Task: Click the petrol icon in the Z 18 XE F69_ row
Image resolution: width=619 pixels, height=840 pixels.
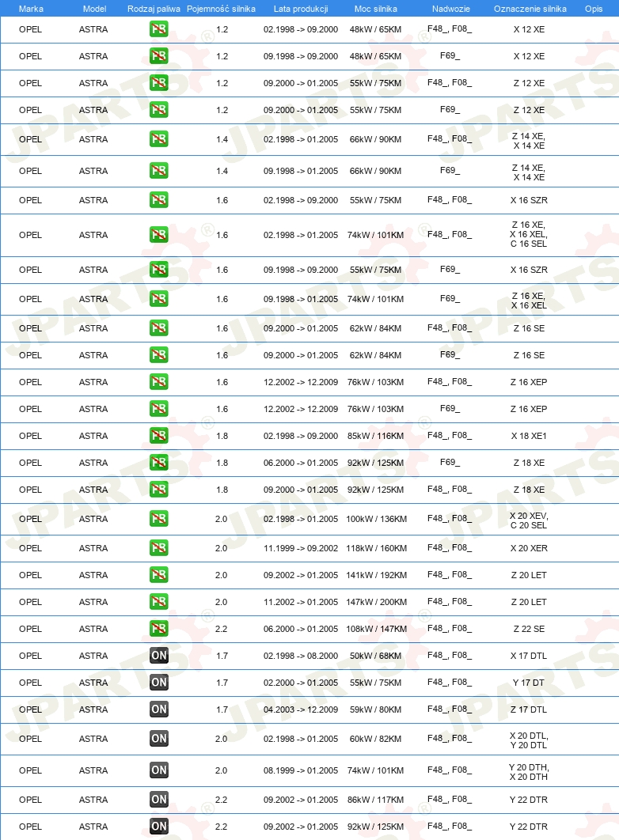Action: pos(158,463)
